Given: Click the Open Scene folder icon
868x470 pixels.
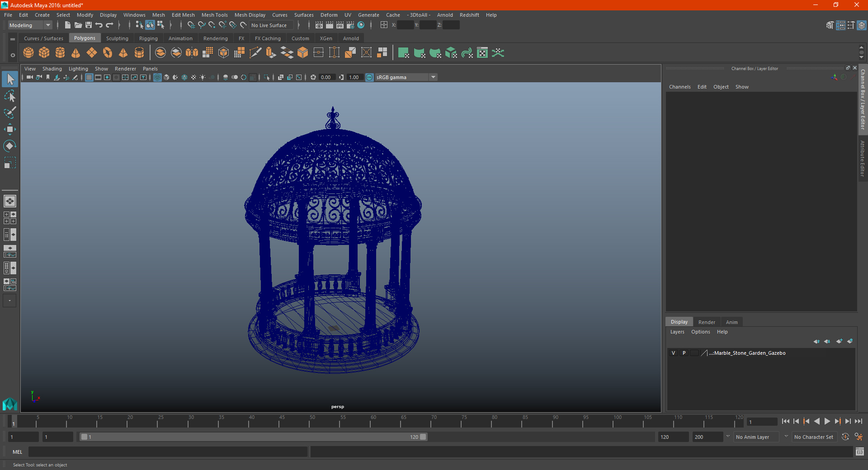Looking at the screenshot, I should 78,25.
